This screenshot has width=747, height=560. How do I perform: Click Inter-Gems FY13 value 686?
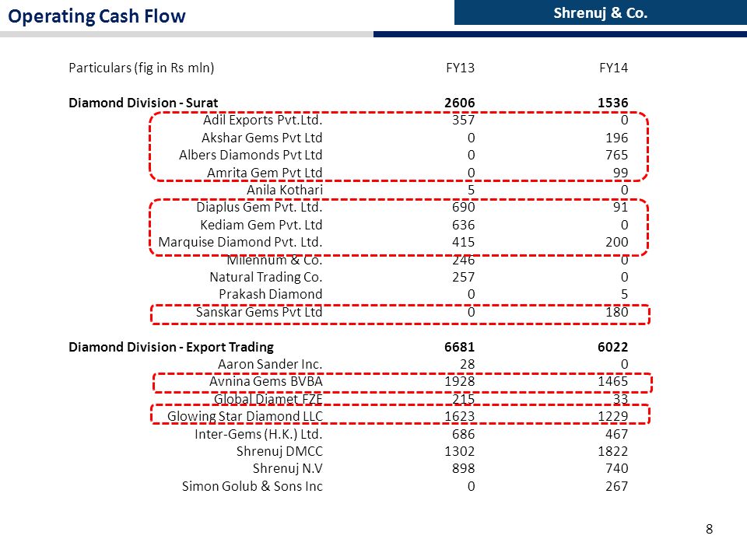tap(464, 434)
